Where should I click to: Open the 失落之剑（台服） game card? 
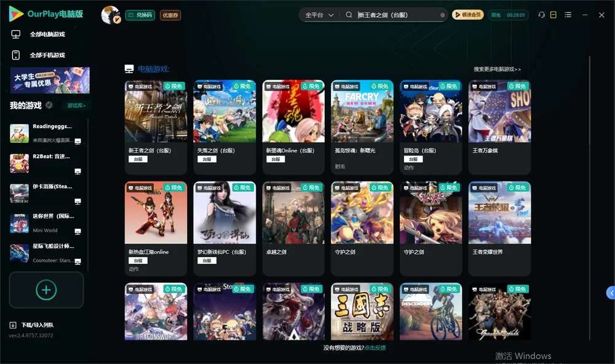click(x=224, y=127)
